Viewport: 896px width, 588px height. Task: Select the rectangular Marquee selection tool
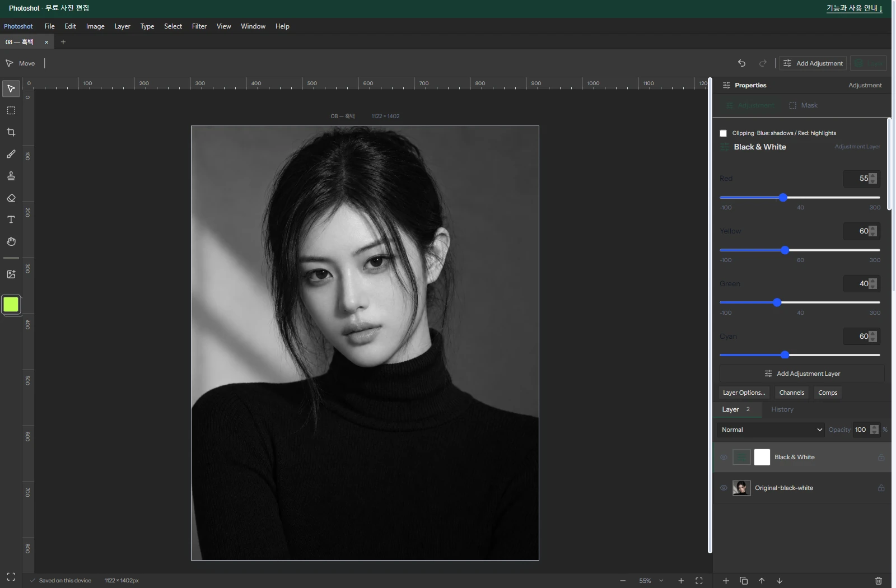point(11,110)
